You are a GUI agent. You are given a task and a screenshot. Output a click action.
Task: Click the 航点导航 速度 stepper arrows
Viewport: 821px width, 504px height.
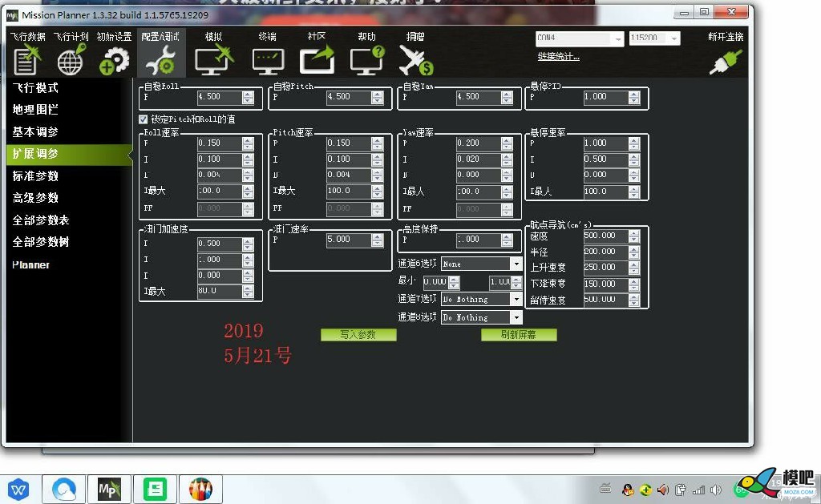[634, 236]
